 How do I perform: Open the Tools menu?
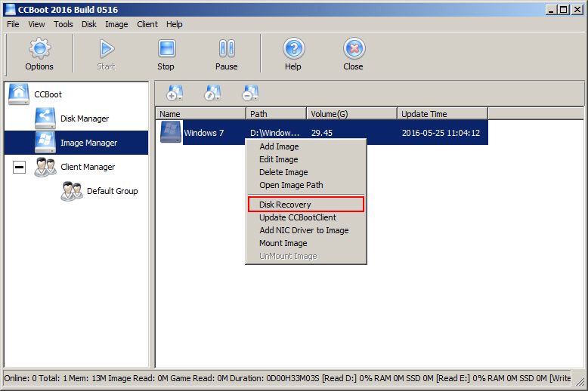(63, 24)
